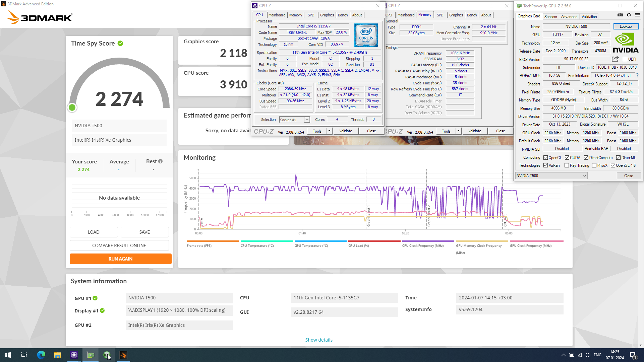Toggle the OpenCL checkbox

coord(545,158)
